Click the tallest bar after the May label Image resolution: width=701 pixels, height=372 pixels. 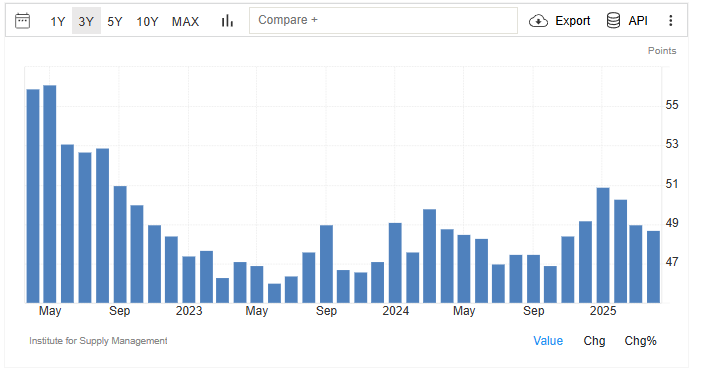coord(50,194)
